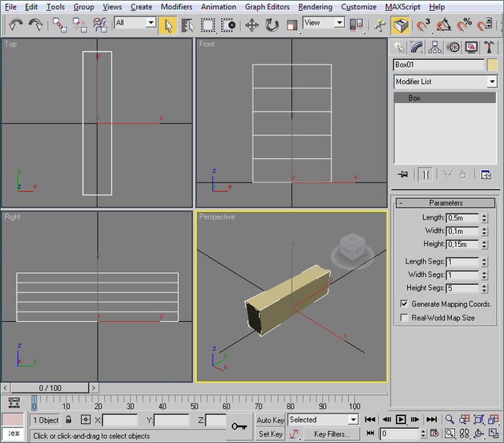504x443 pixels.
Task: Open the Motion panel tab
Action: (x=454, y=47)
